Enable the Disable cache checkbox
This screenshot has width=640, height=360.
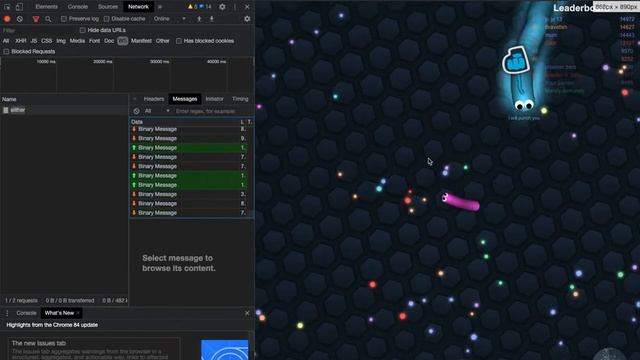107,19
